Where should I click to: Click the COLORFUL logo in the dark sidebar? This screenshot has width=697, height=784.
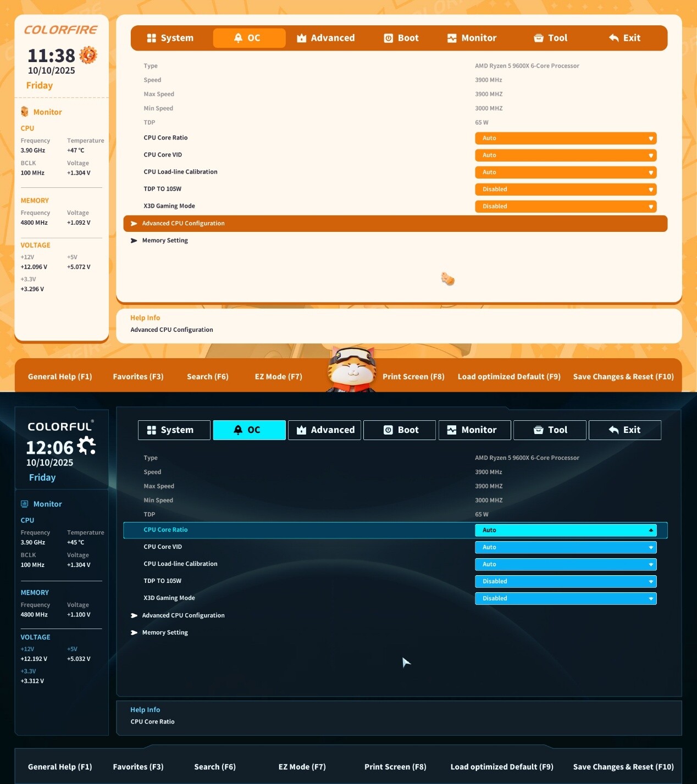[60, 426]
